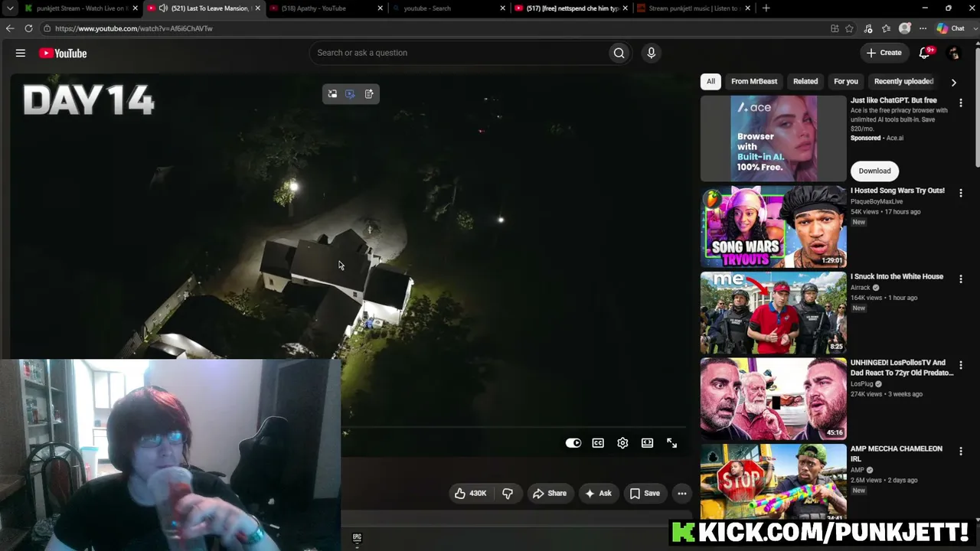
Task: Open options for the Ace sponsored ad
Action: pos(961,102)
